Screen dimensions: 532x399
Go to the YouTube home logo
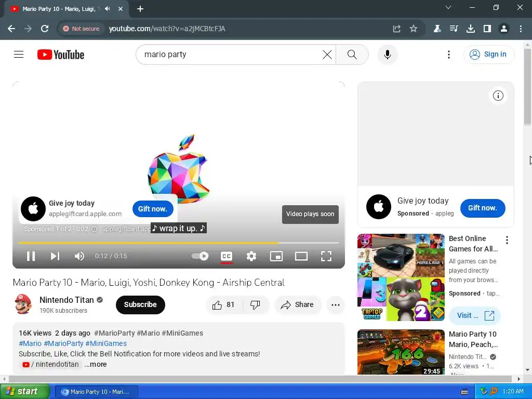[61, 55]
